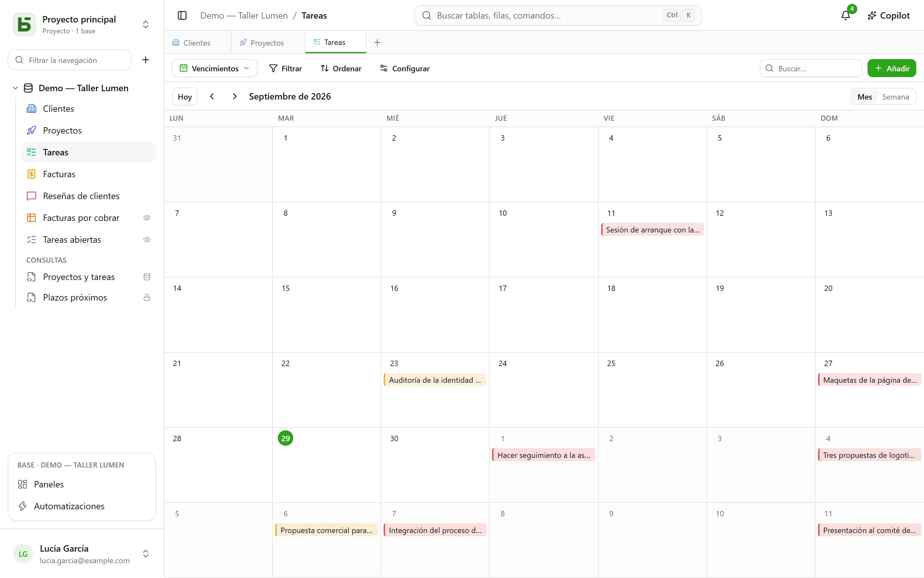Toggle eye icon for Facturas por cobrar
The height and width of the screenshot is (578, 924).
[x=147, y=218]
